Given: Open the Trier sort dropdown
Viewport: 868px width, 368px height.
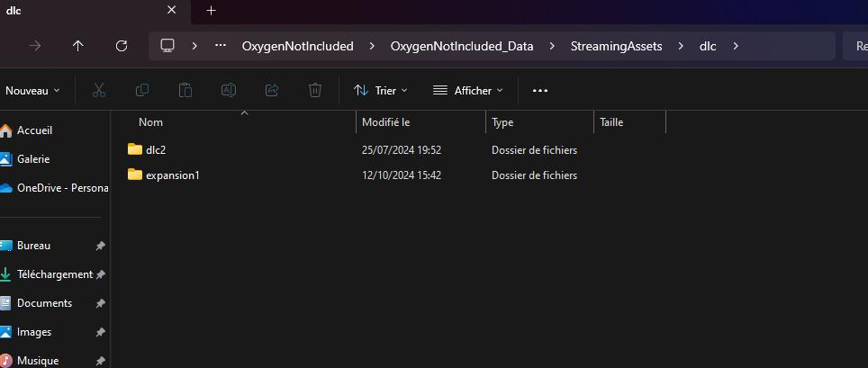Looking at the screenshot, I should point(380,90).
